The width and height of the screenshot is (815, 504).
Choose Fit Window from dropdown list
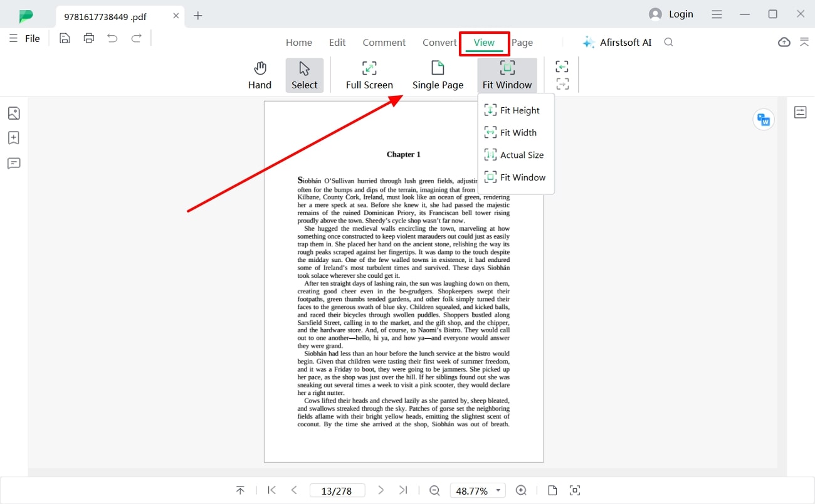click(x=516, y=177)
